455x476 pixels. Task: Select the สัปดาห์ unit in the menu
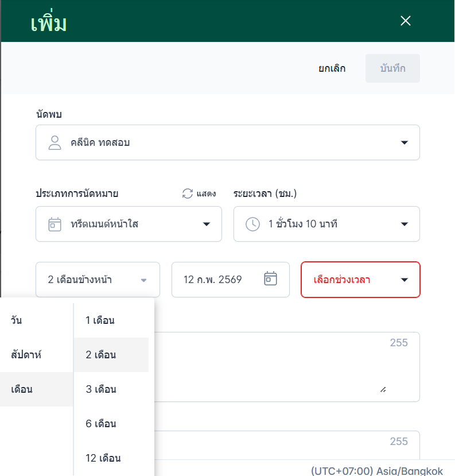tap(26, 355)
